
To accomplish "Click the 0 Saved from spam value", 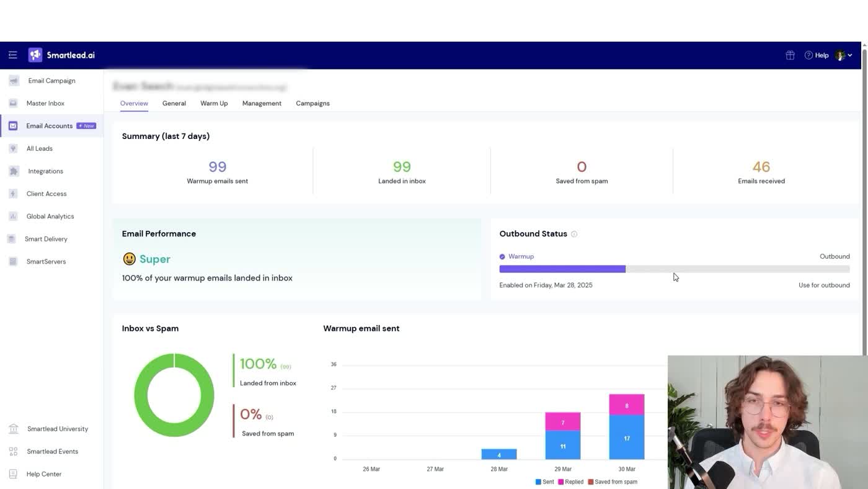I will 582,166.
